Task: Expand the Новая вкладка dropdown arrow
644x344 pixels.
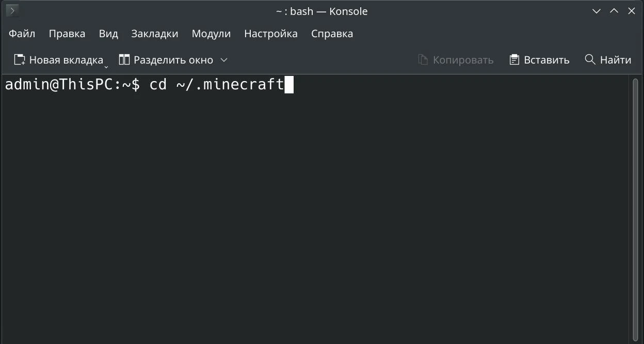Action: click(x=106, y=67)
